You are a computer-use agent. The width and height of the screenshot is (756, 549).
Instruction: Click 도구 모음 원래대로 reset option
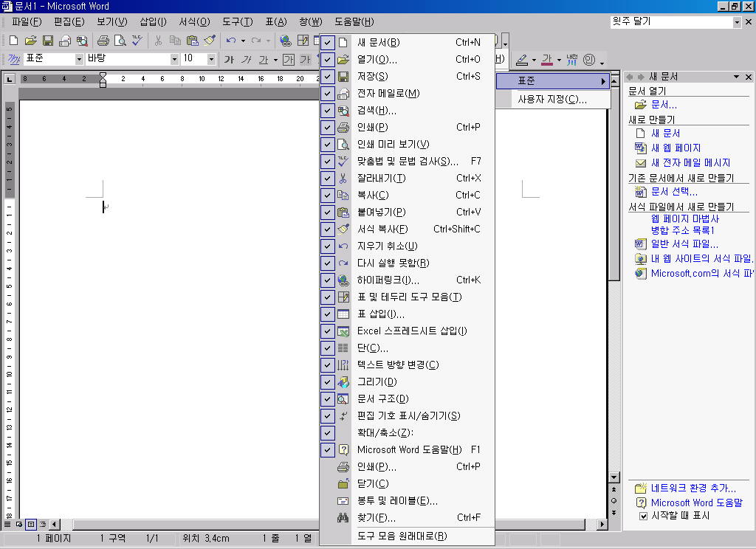402,536
